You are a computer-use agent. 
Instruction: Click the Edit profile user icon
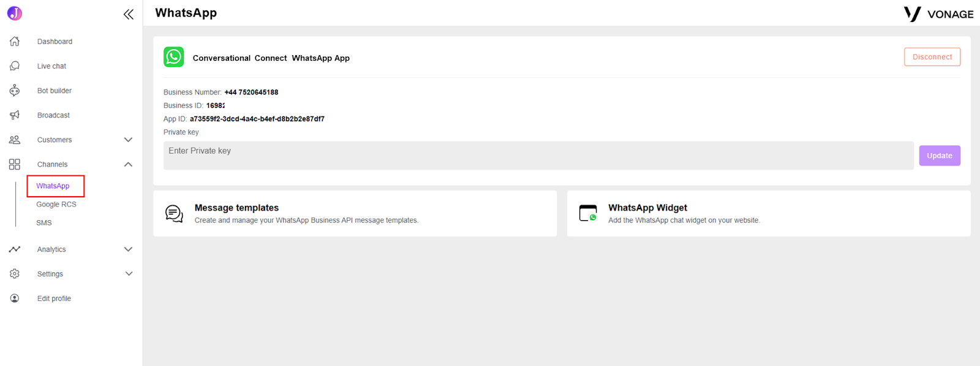pos(15,298)
